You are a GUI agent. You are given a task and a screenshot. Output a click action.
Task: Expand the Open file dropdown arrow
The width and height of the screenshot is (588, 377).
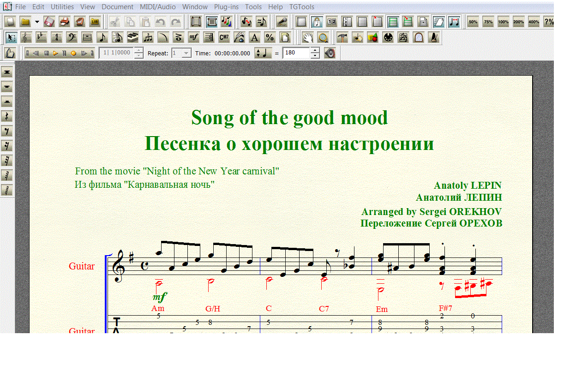(x=37, y=22)
